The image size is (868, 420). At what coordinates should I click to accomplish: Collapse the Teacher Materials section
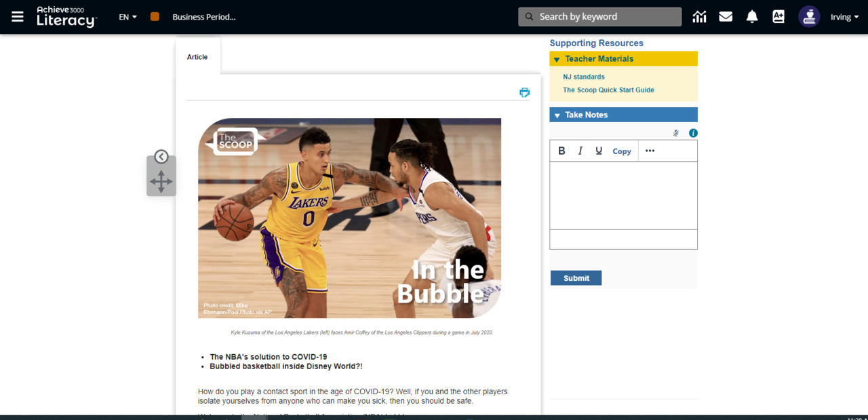point(623,59)
